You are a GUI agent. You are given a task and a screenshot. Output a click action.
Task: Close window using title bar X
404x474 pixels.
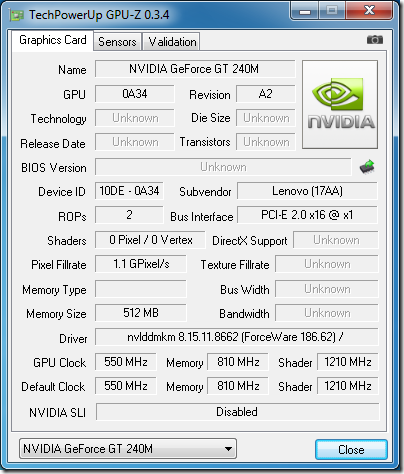point(369,11)
